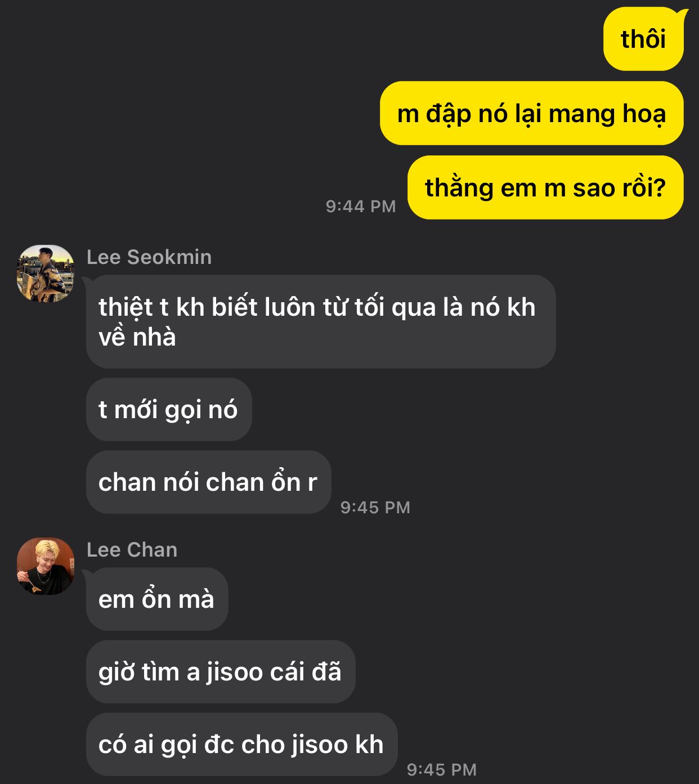The image size is (699, 784).
Task: Tap the 9:45 PM timestamp beside Chan's message
Action: pyautogui.click(x=442, y=769)
